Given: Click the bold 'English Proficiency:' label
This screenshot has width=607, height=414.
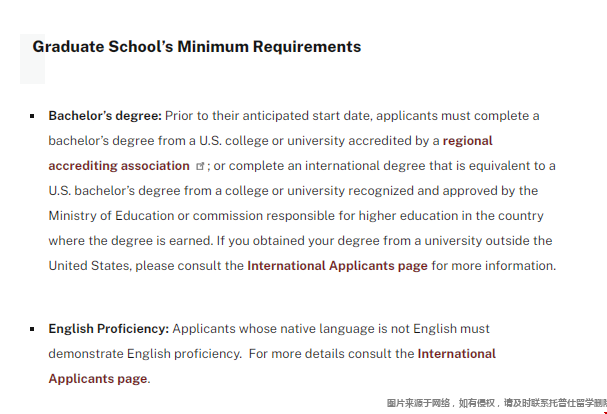Looking at the screenshot, I should tap(109, 329).
